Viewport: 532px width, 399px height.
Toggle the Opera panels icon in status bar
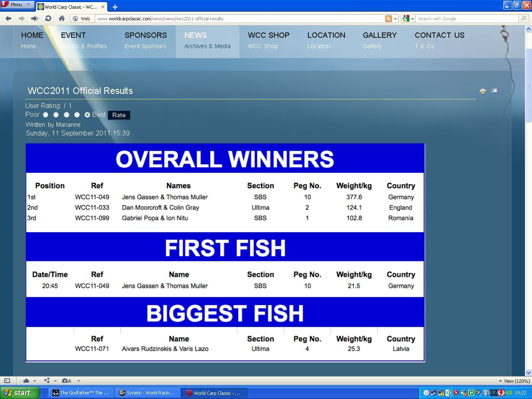point(7,381)
